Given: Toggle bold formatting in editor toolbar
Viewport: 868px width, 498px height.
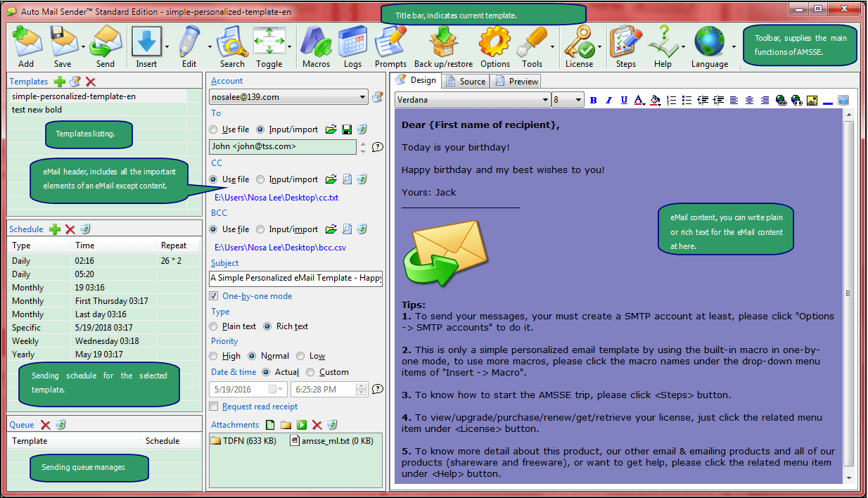Looking at the screenshot, I should [x=593, y=101].
